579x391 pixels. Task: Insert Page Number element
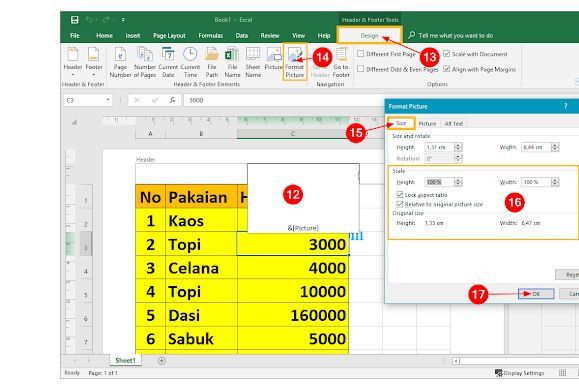(x=120, y=62)
